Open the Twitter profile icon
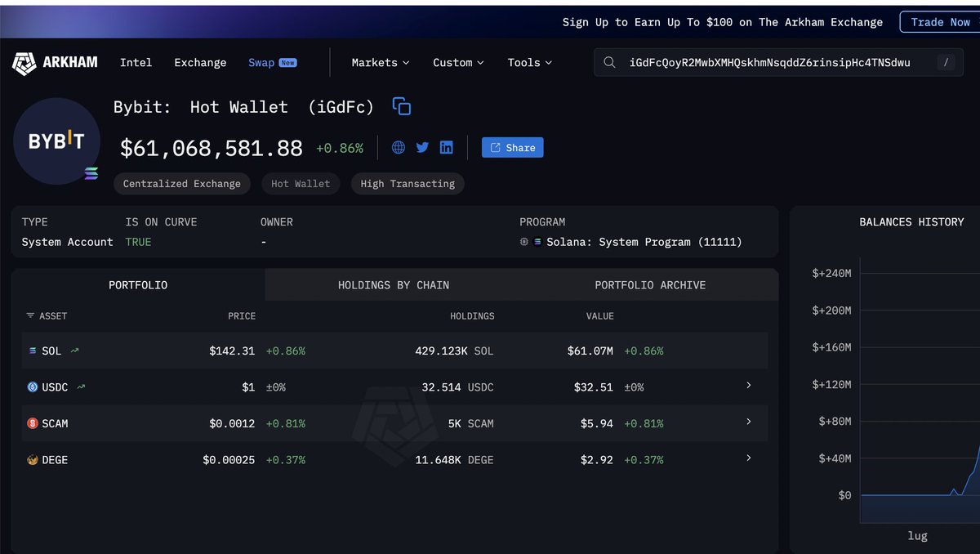 (x=422, y=147)
